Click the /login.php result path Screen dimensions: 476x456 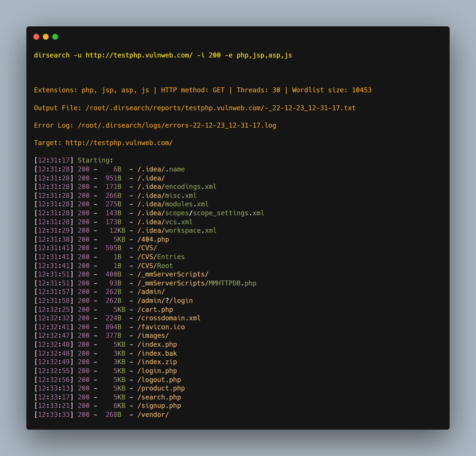coord(157,371)
